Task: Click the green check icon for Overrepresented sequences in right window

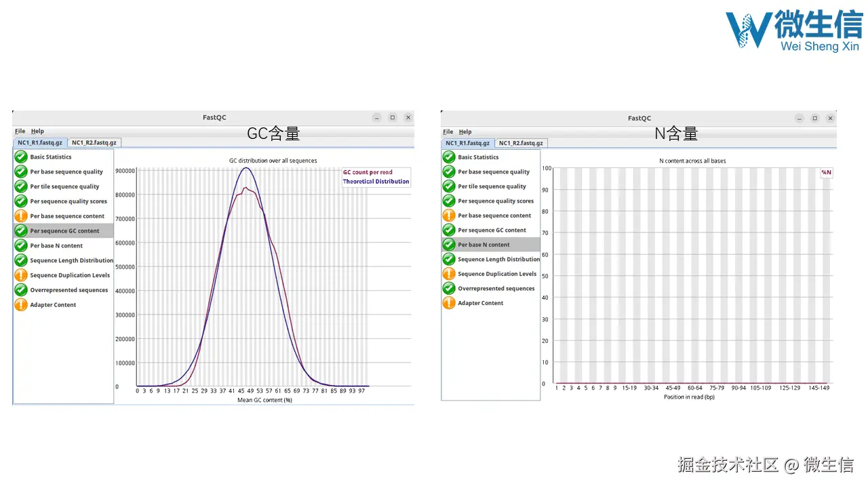Action: tap(449, 288)
